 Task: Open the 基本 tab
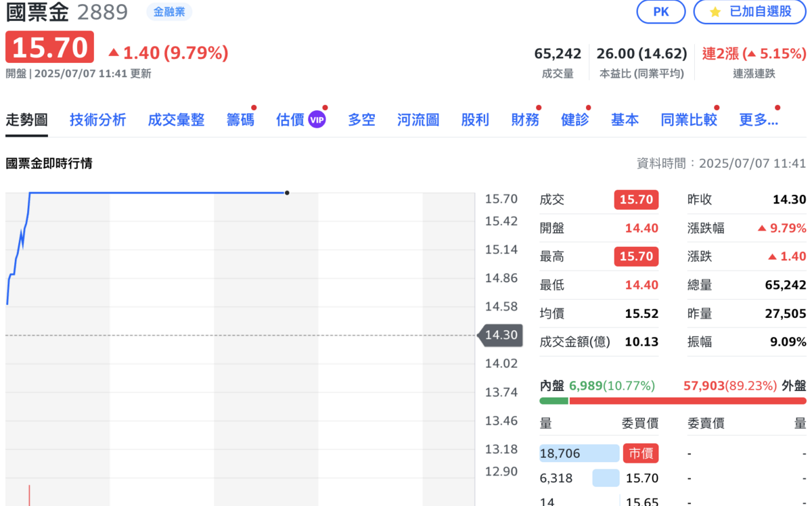point(625,120)
